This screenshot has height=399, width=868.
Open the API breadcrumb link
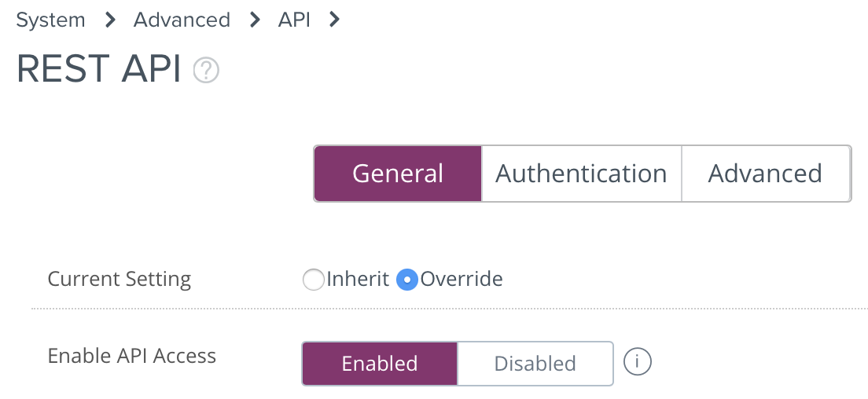[x=294, y=20]
